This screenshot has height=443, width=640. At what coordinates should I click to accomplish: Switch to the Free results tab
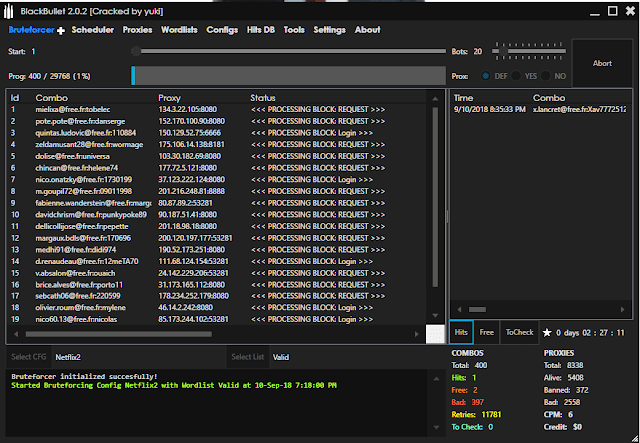[x=487, y=332]
